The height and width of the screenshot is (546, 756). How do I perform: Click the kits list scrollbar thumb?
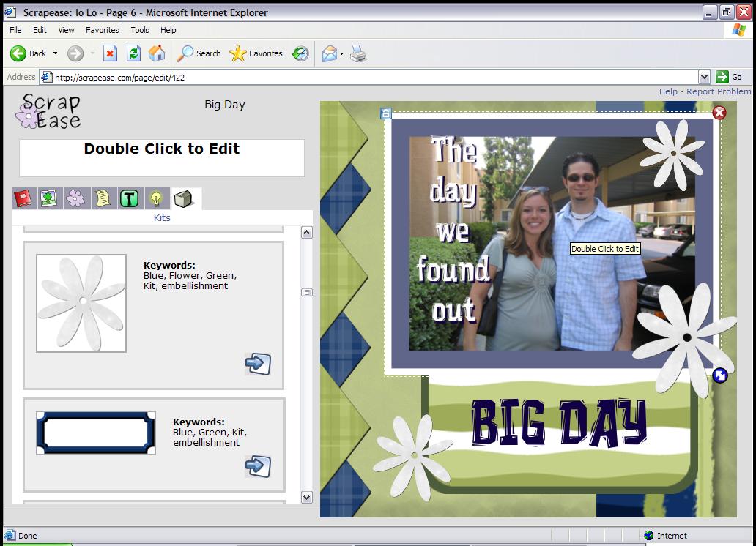click(307, 293)
